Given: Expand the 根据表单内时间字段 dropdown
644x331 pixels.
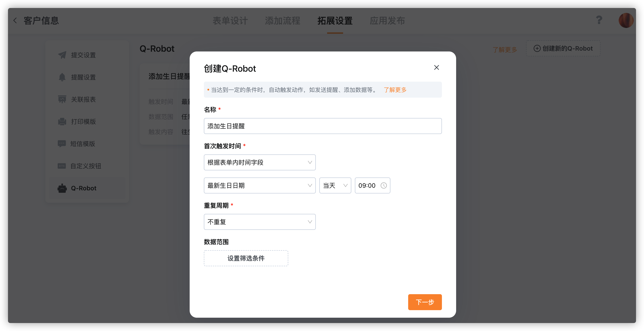Looking at the screenshot, I should pyautogui.click(x=260, y=162).
